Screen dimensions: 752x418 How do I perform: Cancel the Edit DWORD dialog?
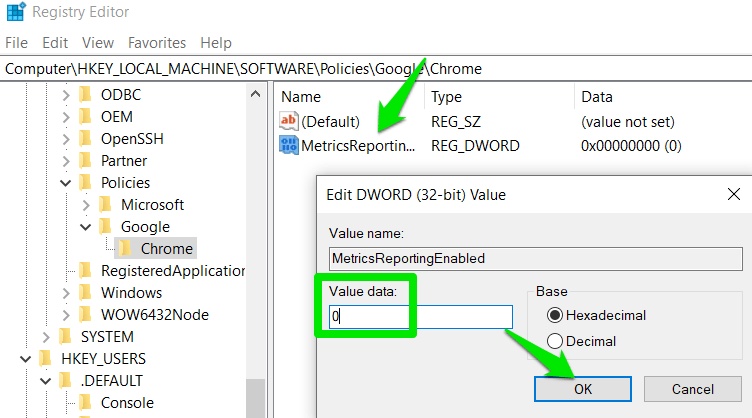692,389
